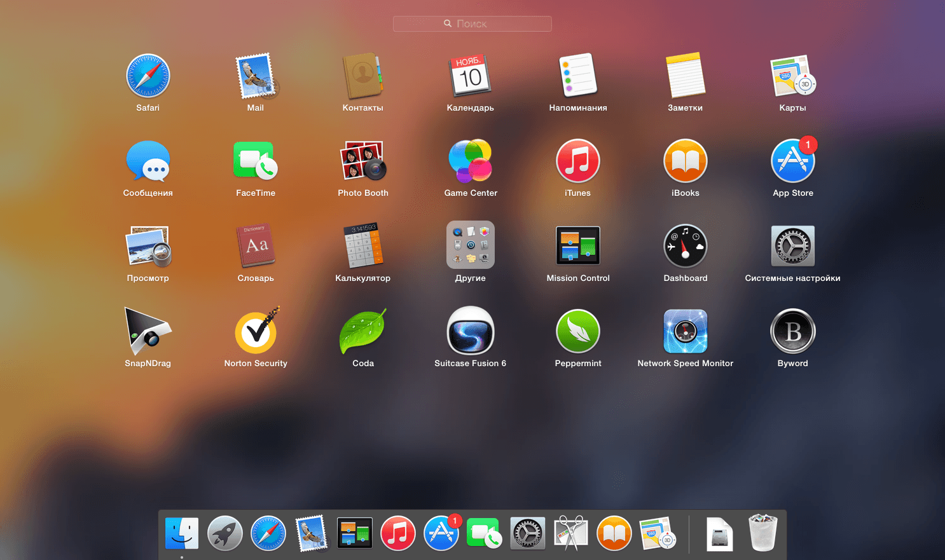Image resolution: width=945 pixels, height=560 pixels.
Task: Open System Preferences gear in the Dock
Action: click(528, 533)
